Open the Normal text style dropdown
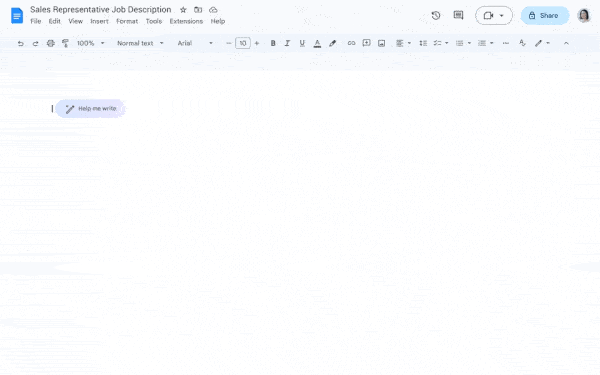 (140, 43)
